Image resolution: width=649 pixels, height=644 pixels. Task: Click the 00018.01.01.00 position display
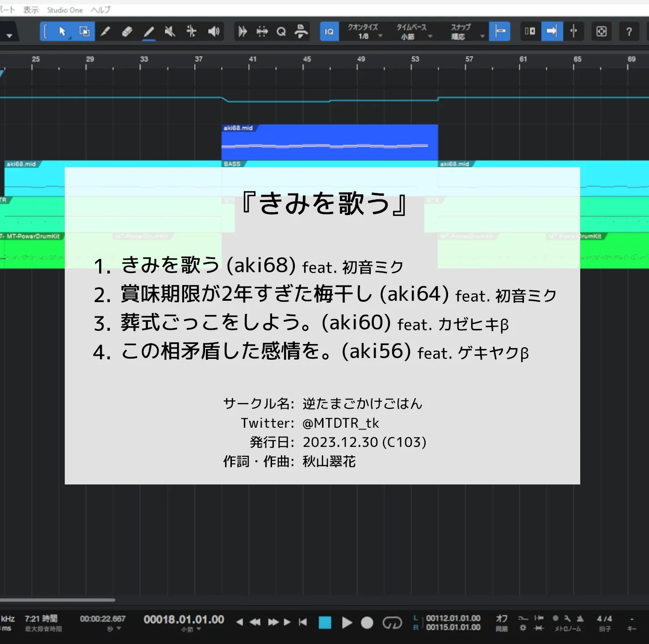click(x=184, y=619)
